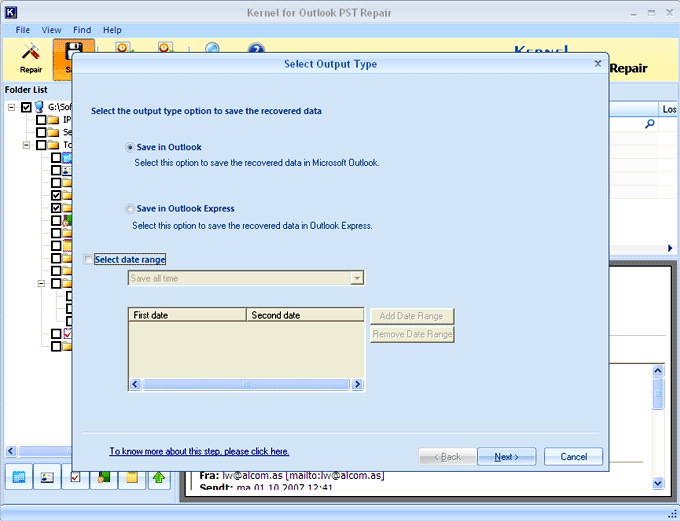Collapse the To folder tree node
The image size is (680, 521).
26,145
